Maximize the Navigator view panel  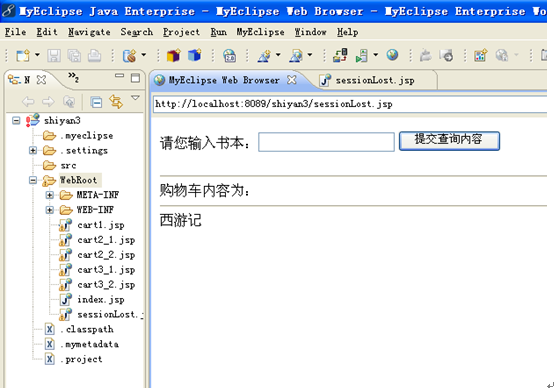coord(135,78)
